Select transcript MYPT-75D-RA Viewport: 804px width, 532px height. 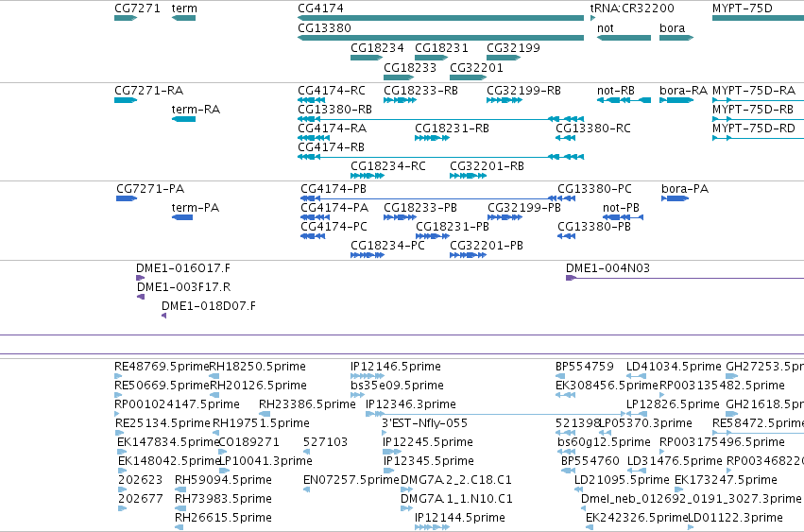click(x=758, y=100)
